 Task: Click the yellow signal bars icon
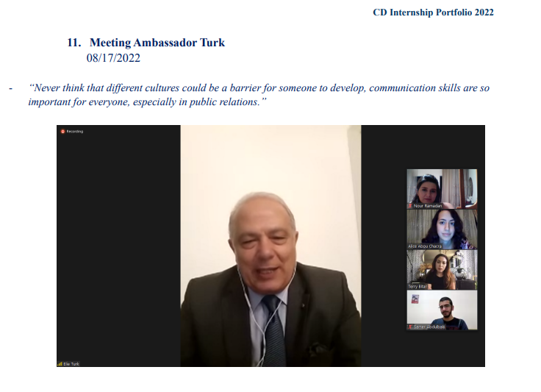point(60,364)
